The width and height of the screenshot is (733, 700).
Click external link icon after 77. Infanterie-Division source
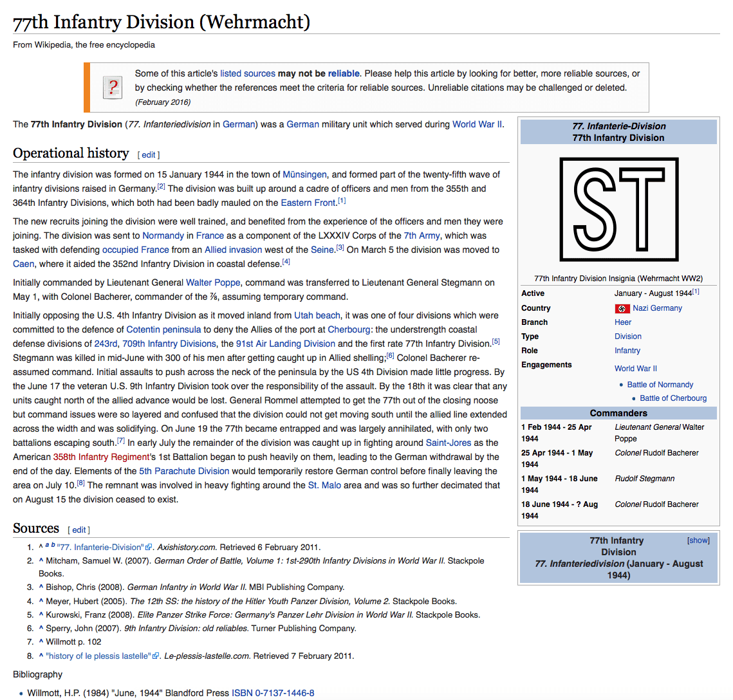coord(149,548)
